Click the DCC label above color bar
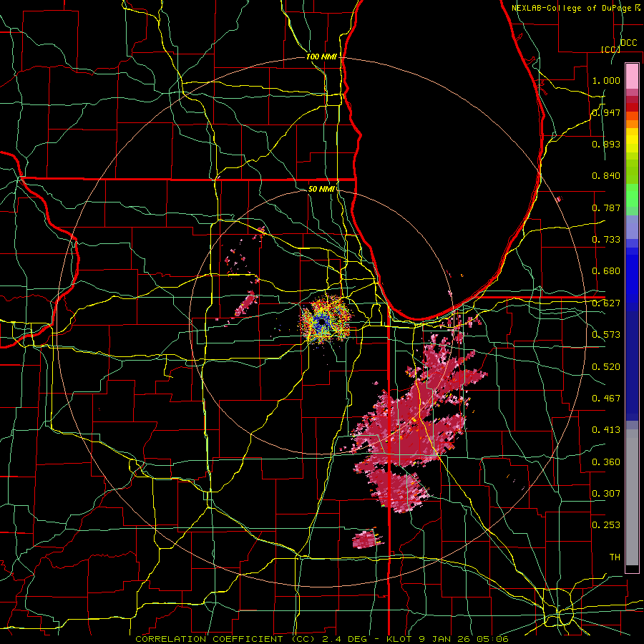This screenshot has width=644, height=644. pos(628,43)
